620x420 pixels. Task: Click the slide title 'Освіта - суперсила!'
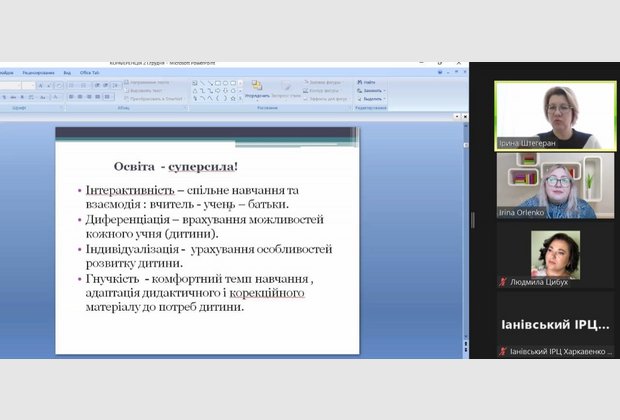coord(176,166)
